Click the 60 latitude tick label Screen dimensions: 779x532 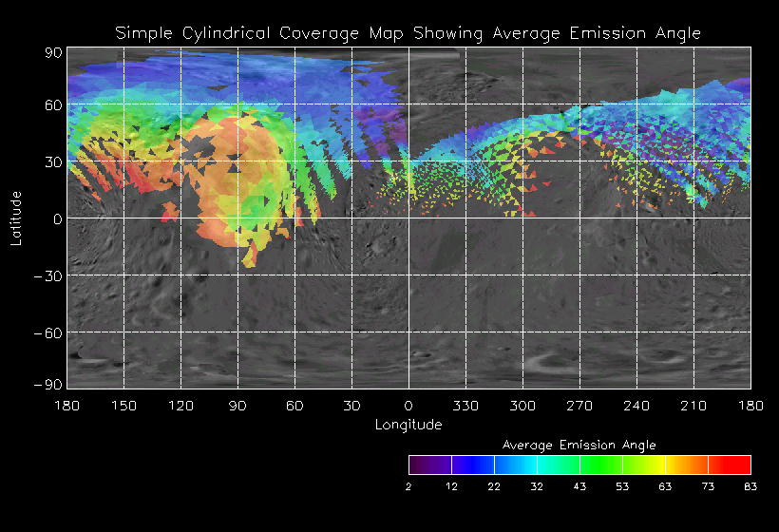(53, 105)
